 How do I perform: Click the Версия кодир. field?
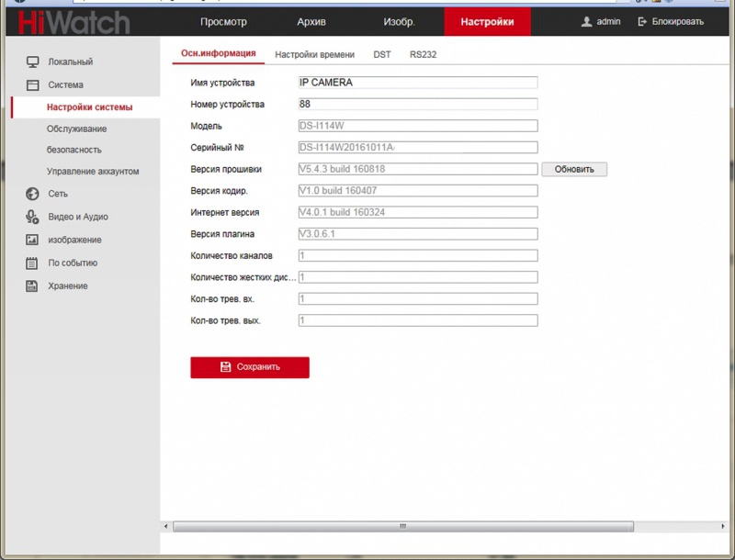tap(418, 191)
